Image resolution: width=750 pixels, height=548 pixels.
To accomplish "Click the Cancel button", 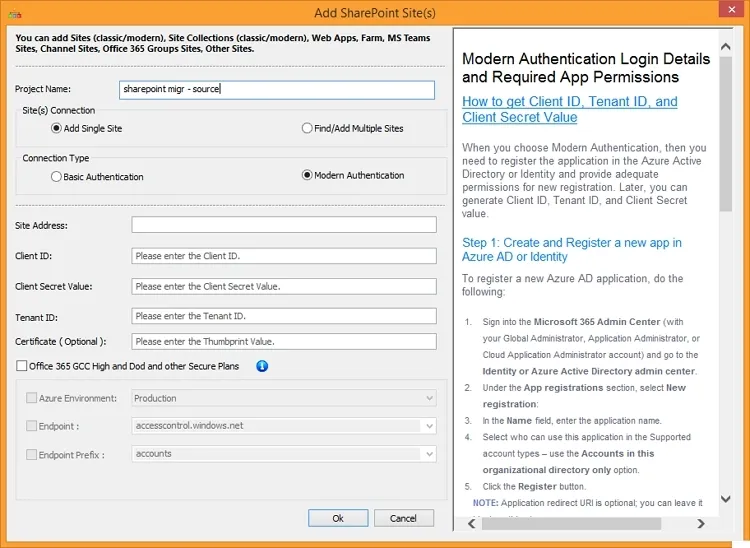I will 404,518.
